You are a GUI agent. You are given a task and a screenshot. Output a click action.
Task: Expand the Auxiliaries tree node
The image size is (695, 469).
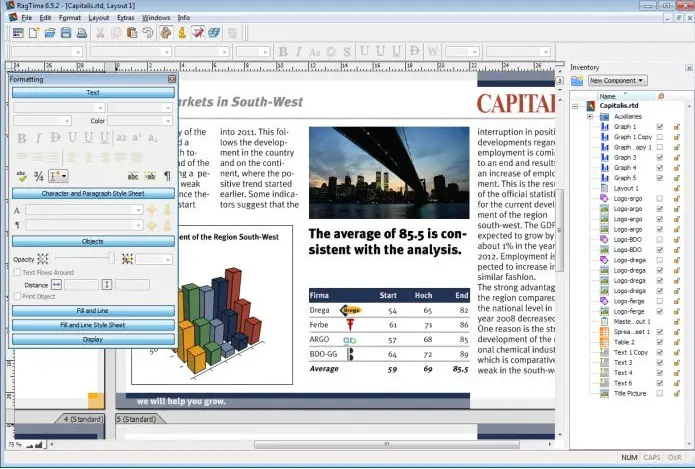[x=590, y=117]
